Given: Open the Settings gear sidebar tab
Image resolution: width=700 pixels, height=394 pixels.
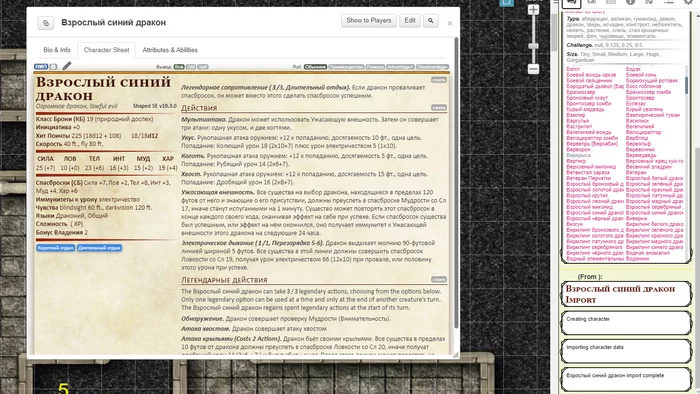Looking at the screenshot, I should coord(688,2).
